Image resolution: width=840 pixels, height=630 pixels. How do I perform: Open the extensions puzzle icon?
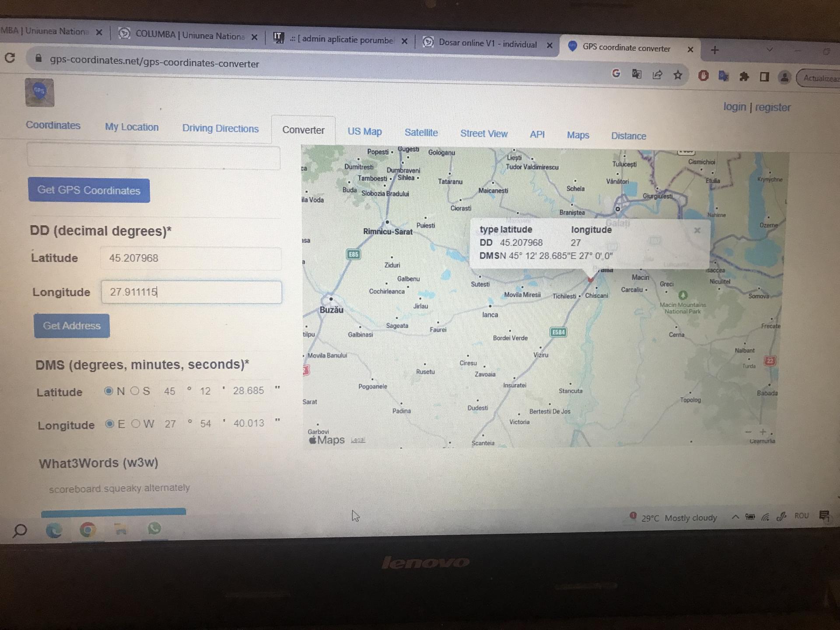tap(744, 77)
